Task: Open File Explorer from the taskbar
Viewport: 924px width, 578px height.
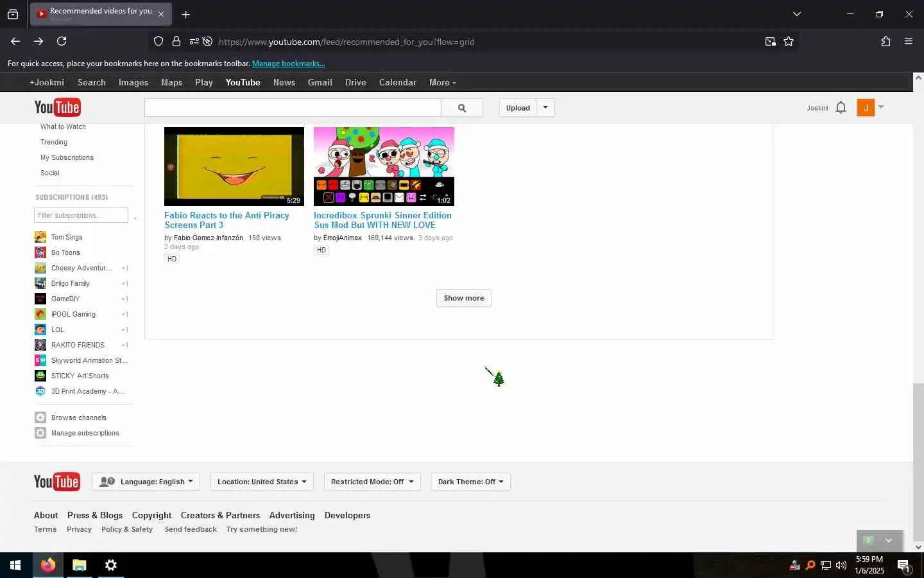Action: 80,565
